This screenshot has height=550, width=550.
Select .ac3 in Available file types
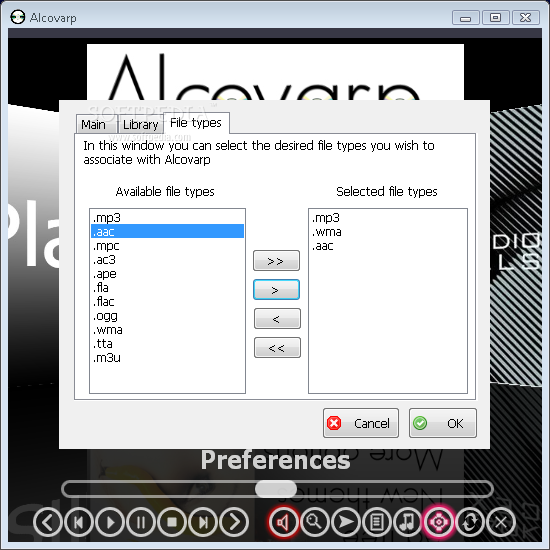point(167,260)
